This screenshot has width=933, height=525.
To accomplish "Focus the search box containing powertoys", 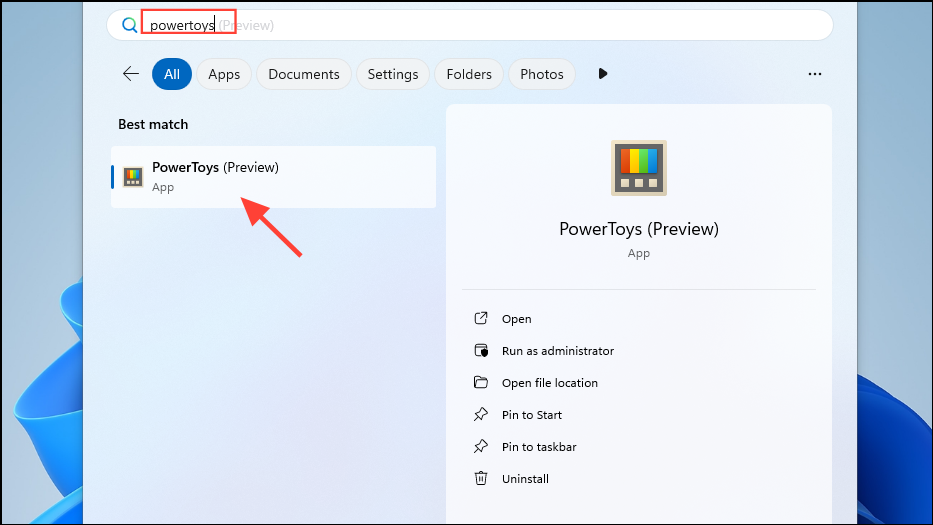I will pos(469,25).
